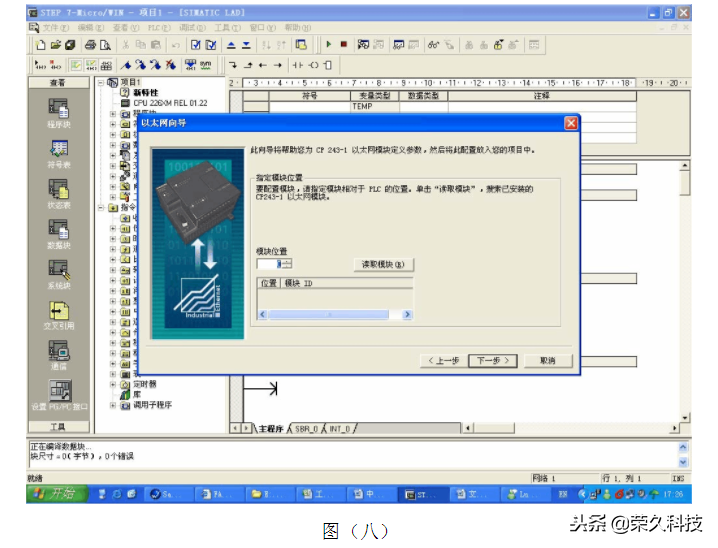The height and width of the screenshot is (548, 718).
Task: Open the 系统块 (System Block) sidebar icon
Action: [59, 270]
